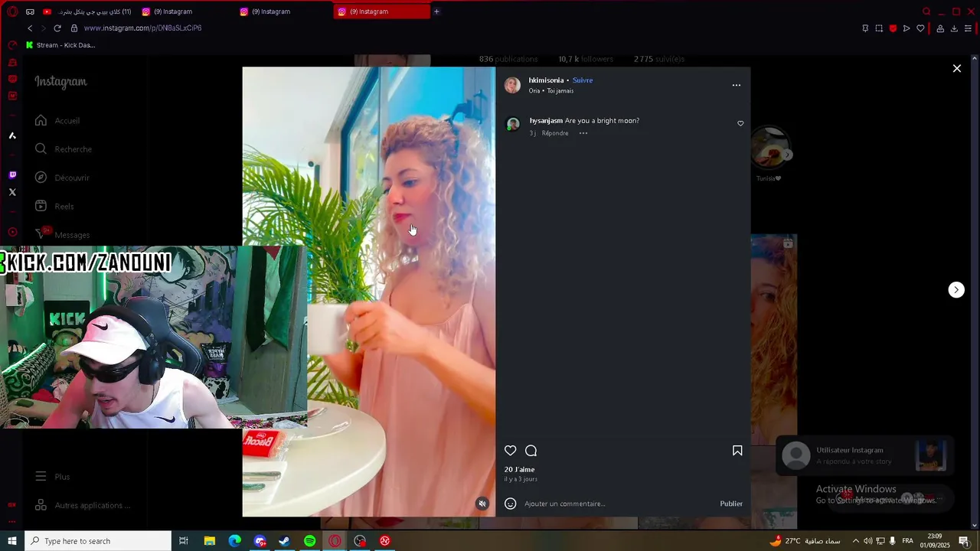The height and width of the screenshot is (551, 980).
Task: Open the Windows notification center
Action: [x=964, y=541]
